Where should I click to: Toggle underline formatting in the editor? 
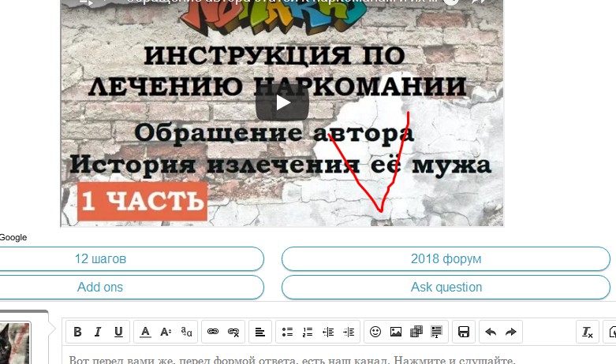[x=118, y=332]
